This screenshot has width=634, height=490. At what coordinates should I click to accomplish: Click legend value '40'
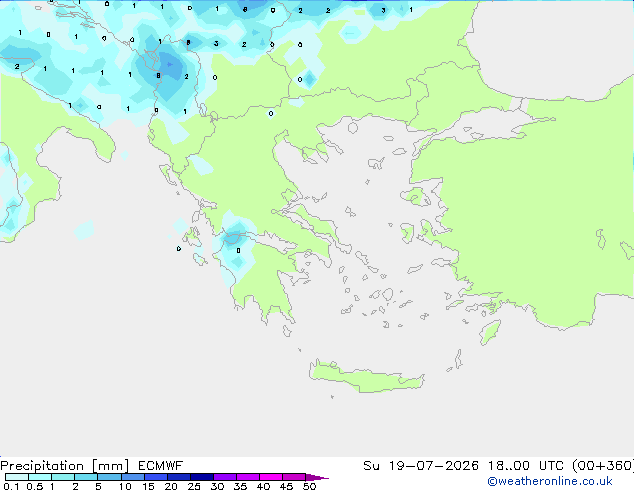pyautogui.click(x=263, y=486)
